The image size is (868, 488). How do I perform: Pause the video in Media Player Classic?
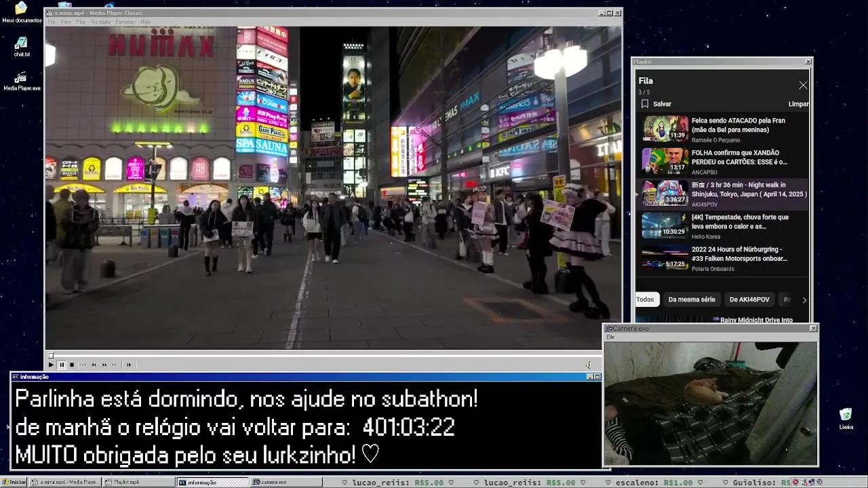[61, 365]
